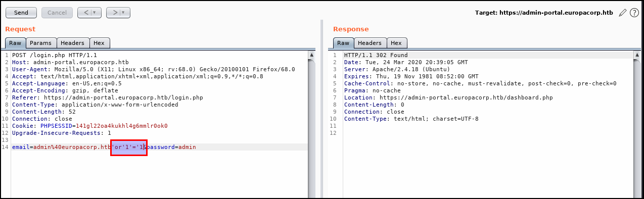Click the Cookie PHPSESSID line

tap(89, 126)
